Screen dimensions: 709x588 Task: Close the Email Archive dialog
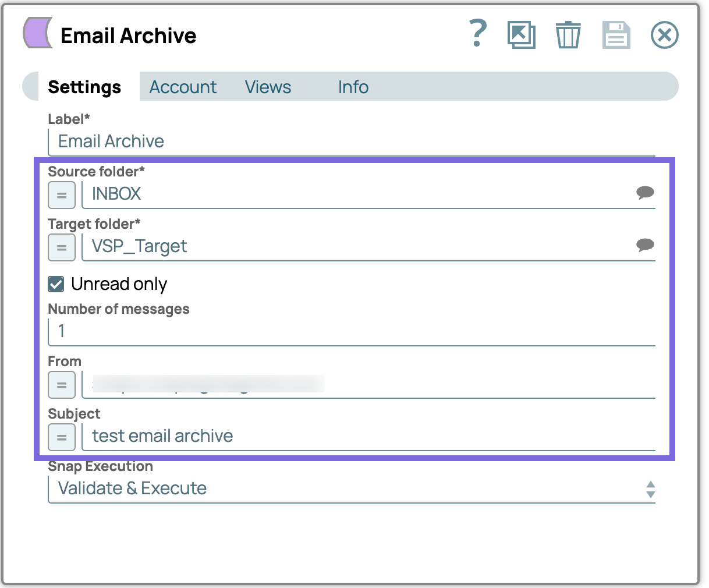(664, 35)
